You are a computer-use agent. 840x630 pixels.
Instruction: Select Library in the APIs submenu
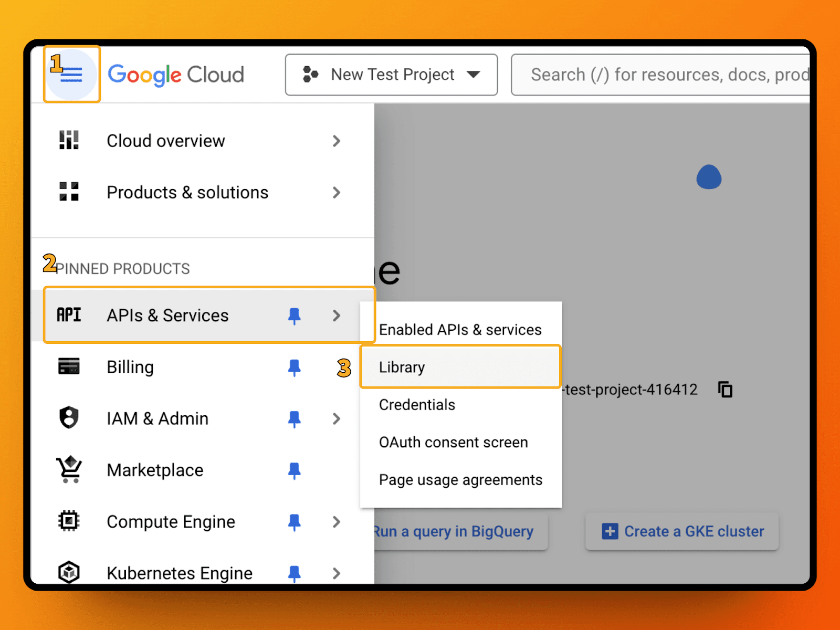point(460,367)
